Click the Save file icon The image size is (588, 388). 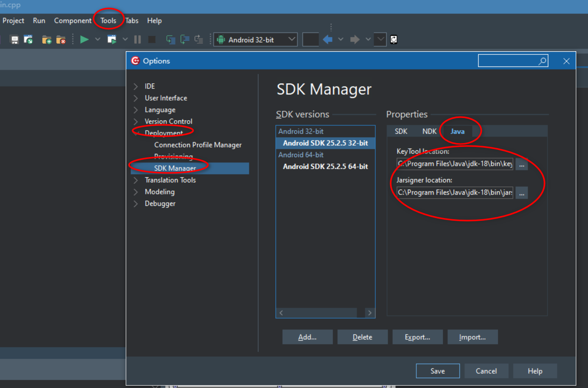[14, 39]
